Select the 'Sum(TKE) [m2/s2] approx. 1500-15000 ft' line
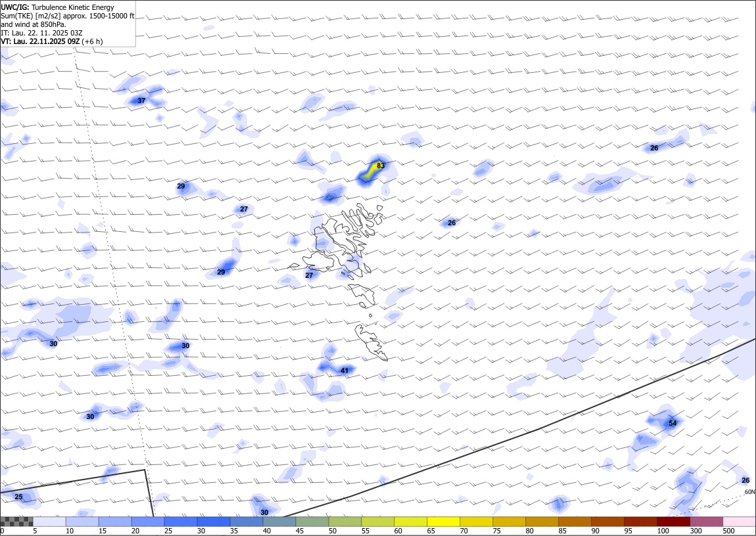 point(68,16)
